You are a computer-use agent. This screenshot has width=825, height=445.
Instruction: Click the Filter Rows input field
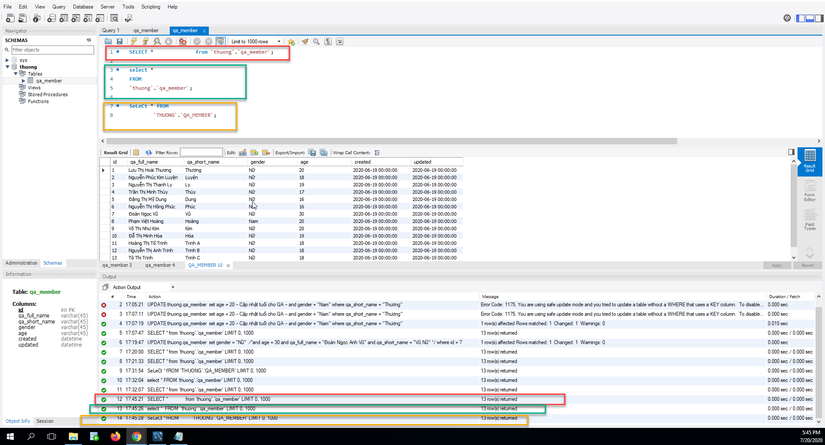[x=201, y=153]
